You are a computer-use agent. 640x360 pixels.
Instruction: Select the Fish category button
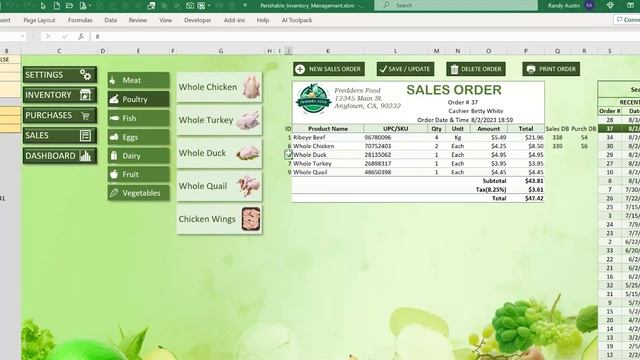click(138, 118)
